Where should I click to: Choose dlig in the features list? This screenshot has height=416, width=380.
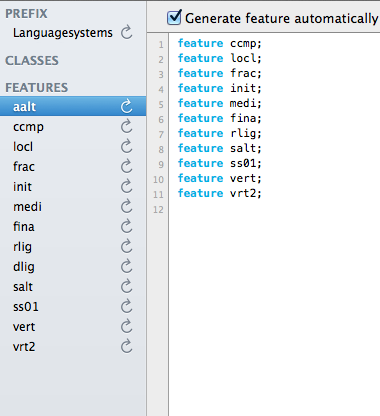pos(24,267)
